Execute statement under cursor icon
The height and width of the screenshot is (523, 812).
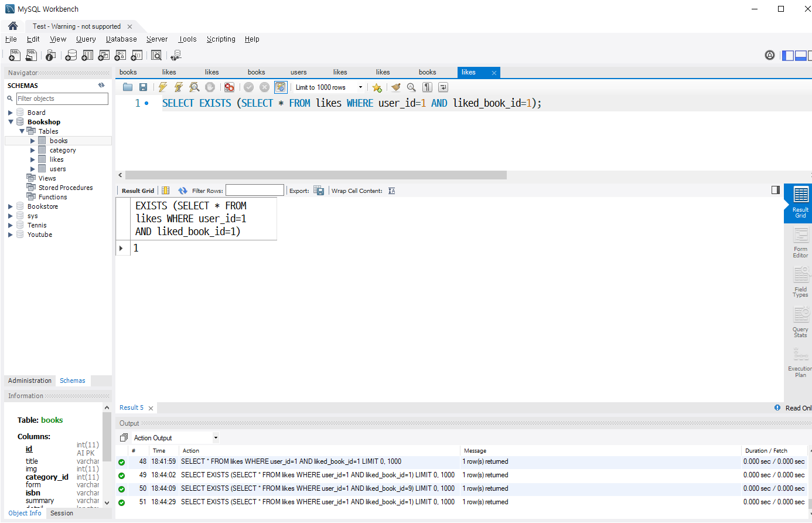(x=179, y=87)
